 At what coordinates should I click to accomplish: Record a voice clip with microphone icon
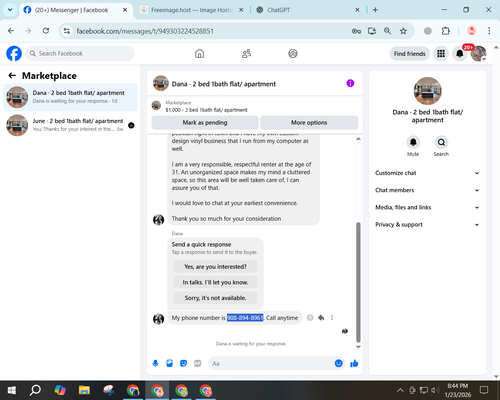click(x=155, y=363)
